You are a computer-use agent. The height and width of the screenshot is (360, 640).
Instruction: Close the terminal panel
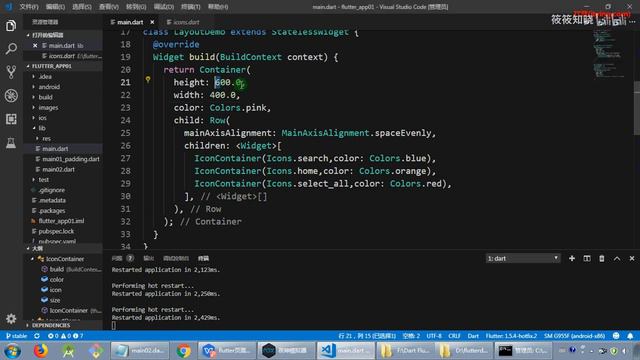click(632, 258)
